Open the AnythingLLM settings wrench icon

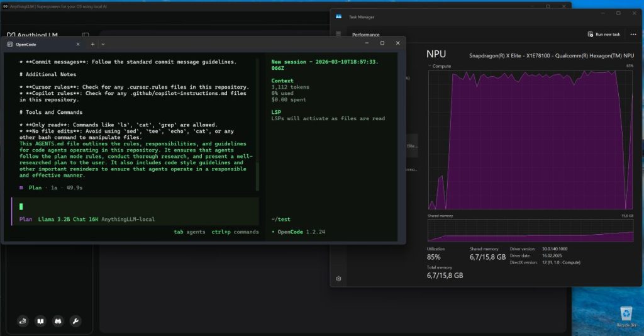(x=75, y=322)
